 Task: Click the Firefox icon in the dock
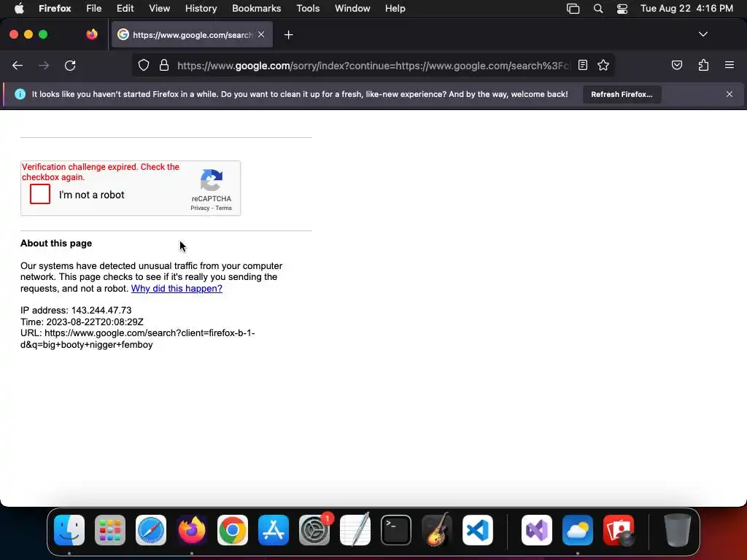[192, 530]
